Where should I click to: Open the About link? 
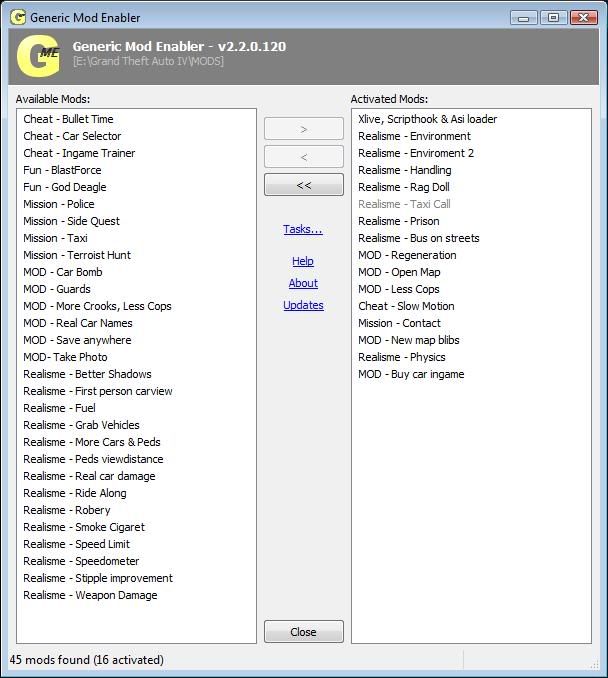pyautogui.click(x=303, y=283)
